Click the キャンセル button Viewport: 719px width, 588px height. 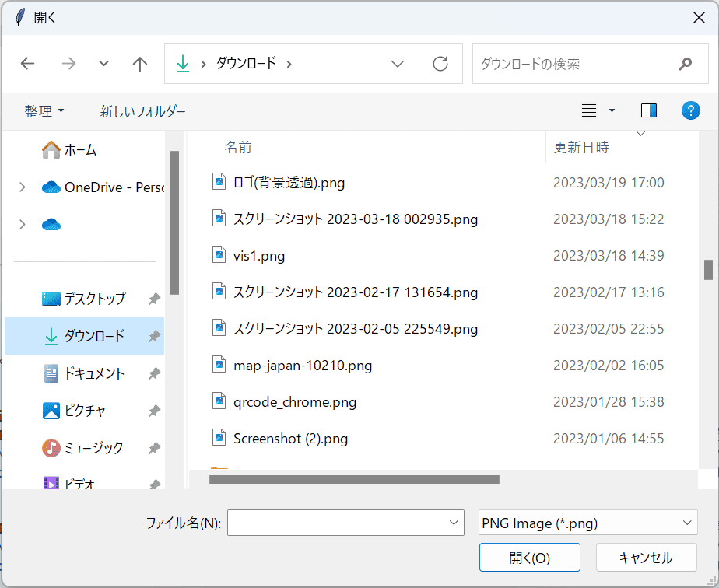coord(645,558)
